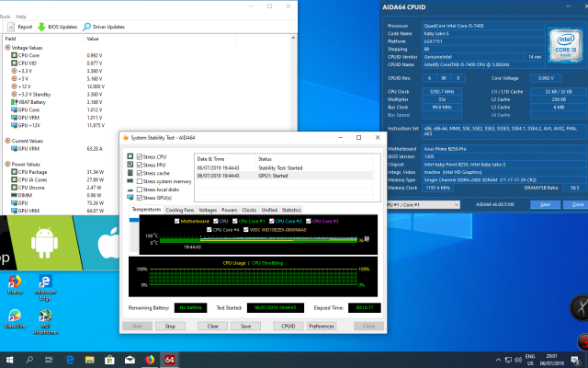Screen dimensions: 588x368
Task: Click the Intel Core i5 logo
Action: tap(565, 45)
